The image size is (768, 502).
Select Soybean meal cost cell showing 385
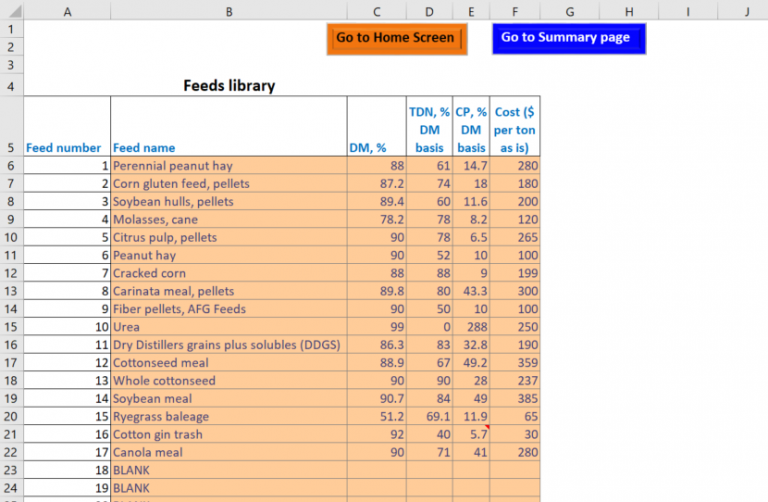514,399
